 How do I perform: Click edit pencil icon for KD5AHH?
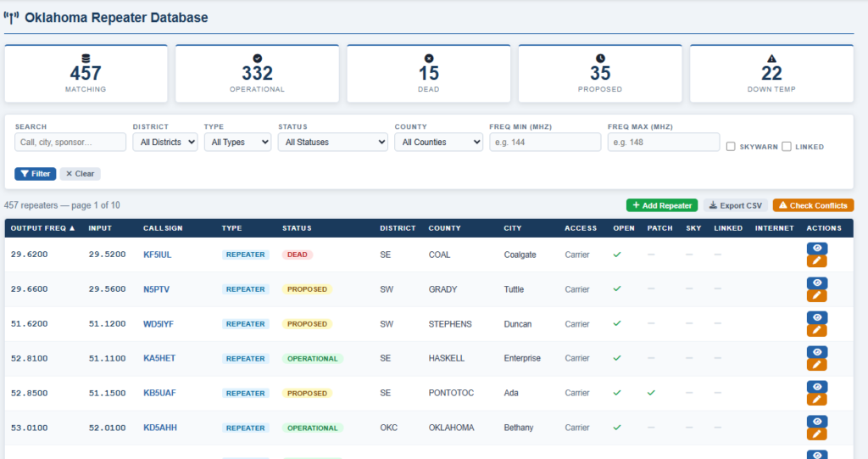point(817,434)
